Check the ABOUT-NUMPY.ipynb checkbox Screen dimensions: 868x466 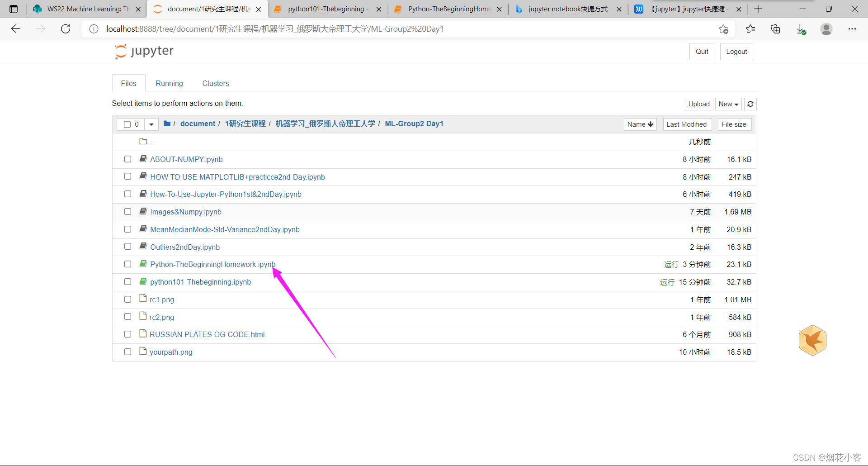(x=127, y=159)
